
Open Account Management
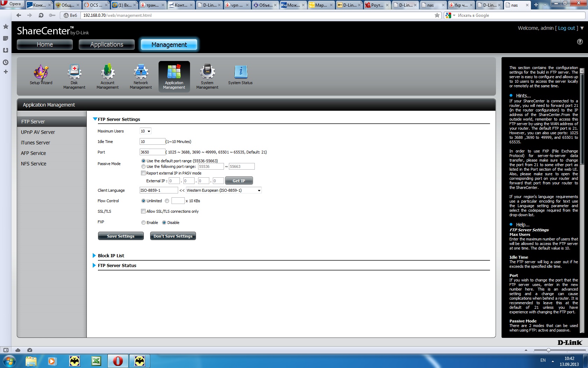107,77
